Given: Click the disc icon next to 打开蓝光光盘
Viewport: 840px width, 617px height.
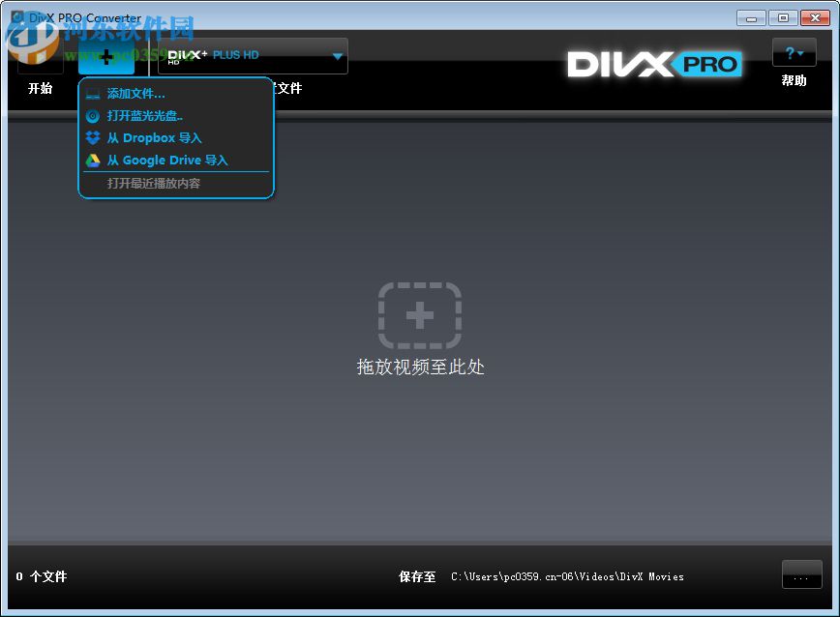Looking at the screenshot, I should pyautogui.click(x=94, y=116).
